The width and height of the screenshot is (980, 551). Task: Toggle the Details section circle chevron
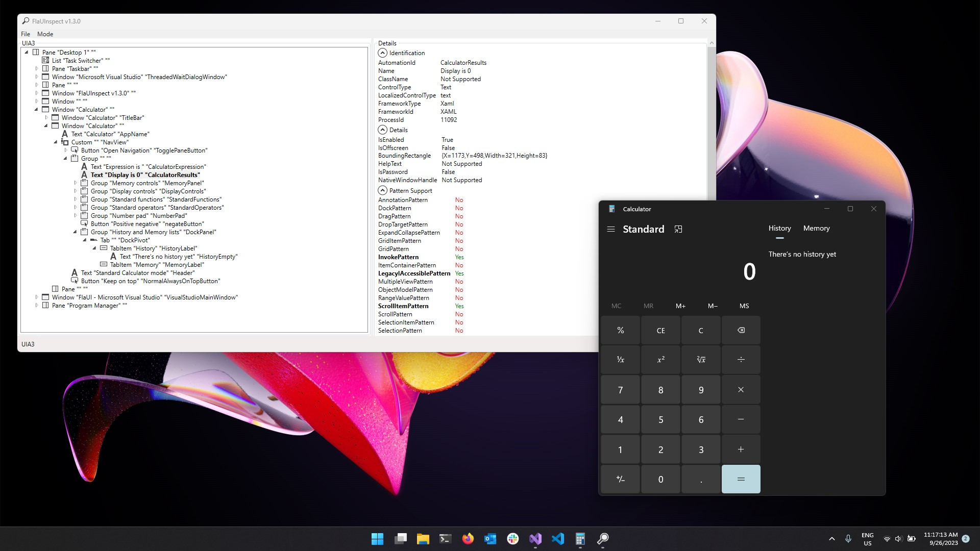point(382,130)
